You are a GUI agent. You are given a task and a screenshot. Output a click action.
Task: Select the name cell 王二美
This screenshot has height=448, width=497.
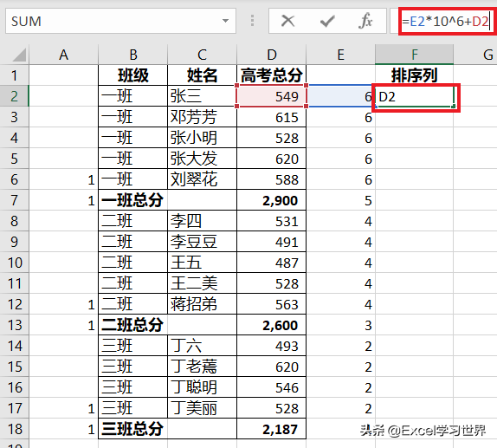[x=202, y=283]
